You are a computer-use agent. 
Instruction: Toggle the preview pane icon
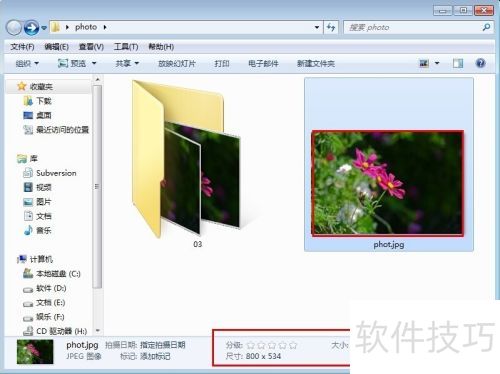458,63
